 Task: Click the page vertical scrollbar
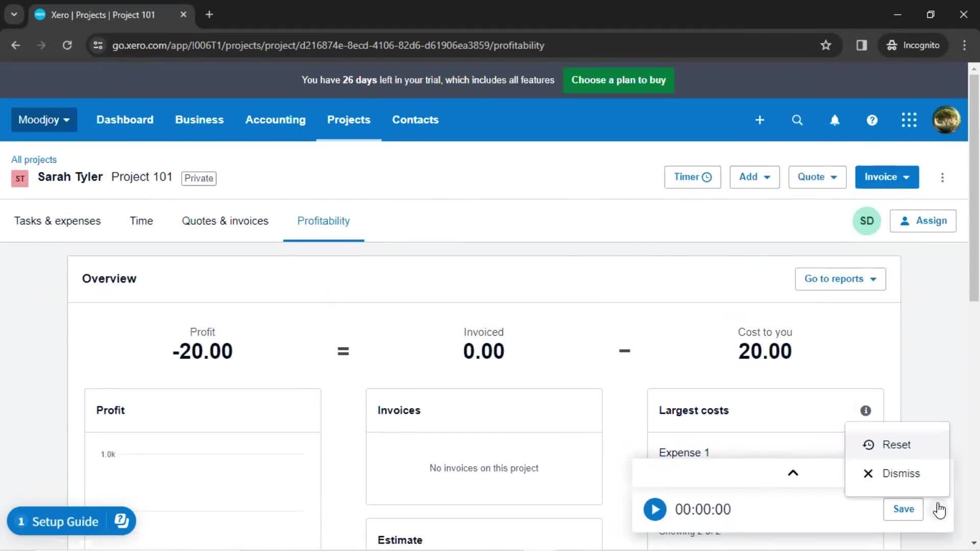pos(973,188)
